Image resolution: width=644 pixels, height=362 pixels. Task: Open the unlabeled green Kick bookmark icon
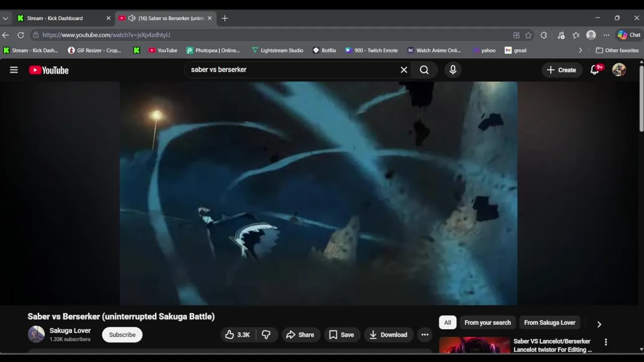point(136,50)
